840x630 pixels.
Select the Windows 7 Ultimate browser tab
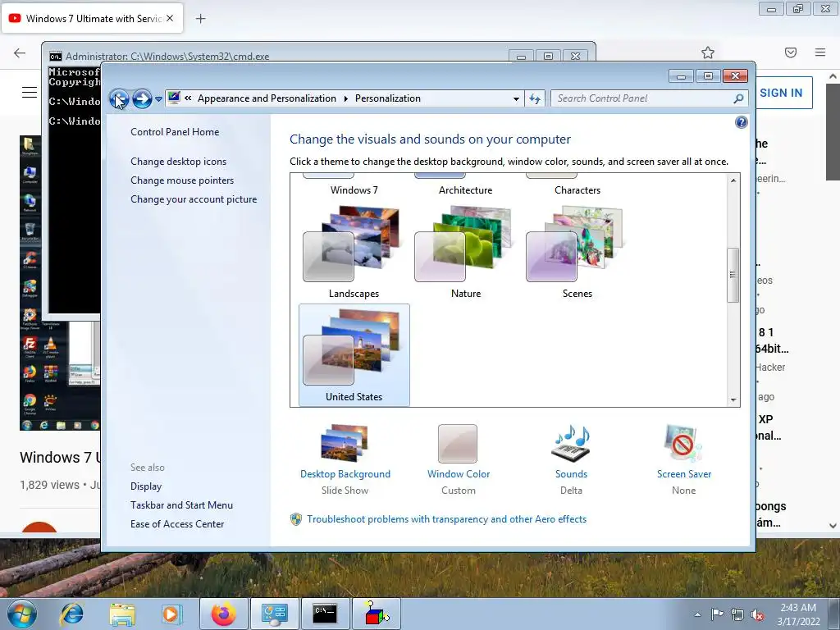pyautogui.click(x=92, y=18)
